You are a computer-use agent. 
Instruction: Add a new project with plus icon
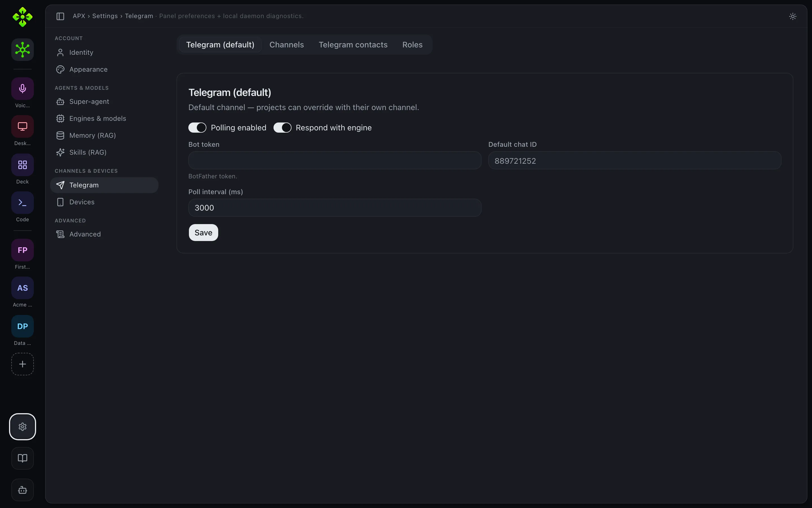coord(23,364)
